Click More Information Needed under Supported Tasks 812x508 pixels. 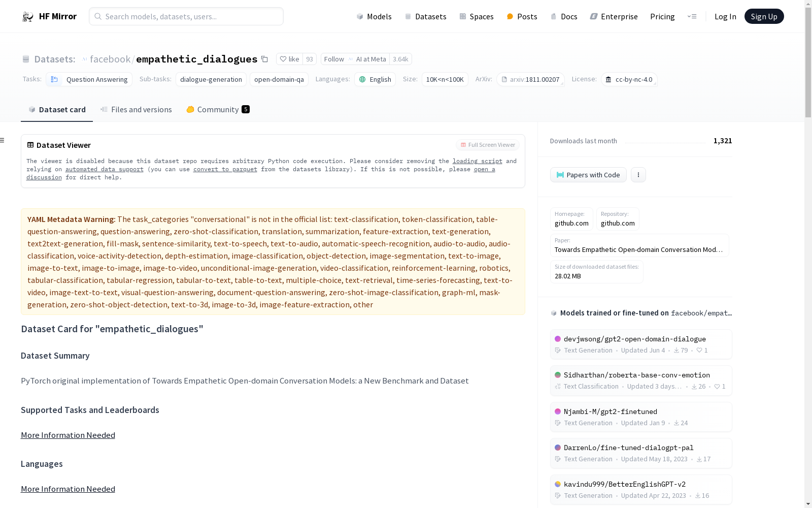tap(68, 435)
